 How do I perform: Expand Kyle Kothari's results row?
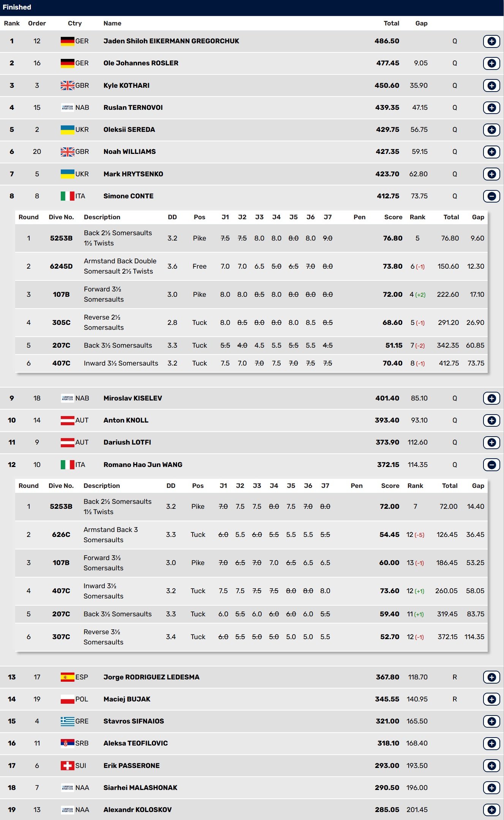coord(491,85)
